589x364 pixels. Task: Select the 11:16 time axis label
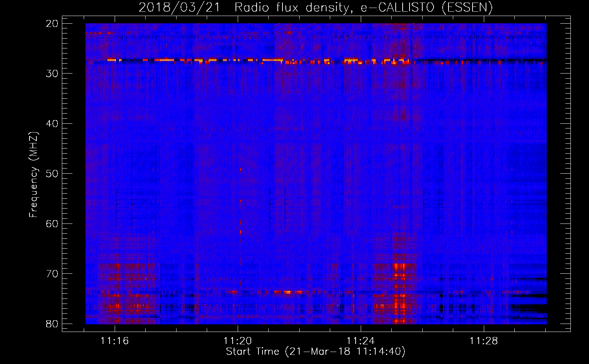point(115,341)
